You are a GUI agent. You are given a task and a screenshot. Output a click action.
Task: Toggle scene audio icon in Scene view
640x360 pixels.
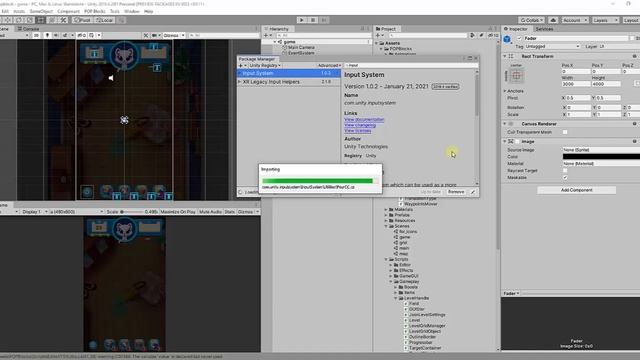pos(56,36)
